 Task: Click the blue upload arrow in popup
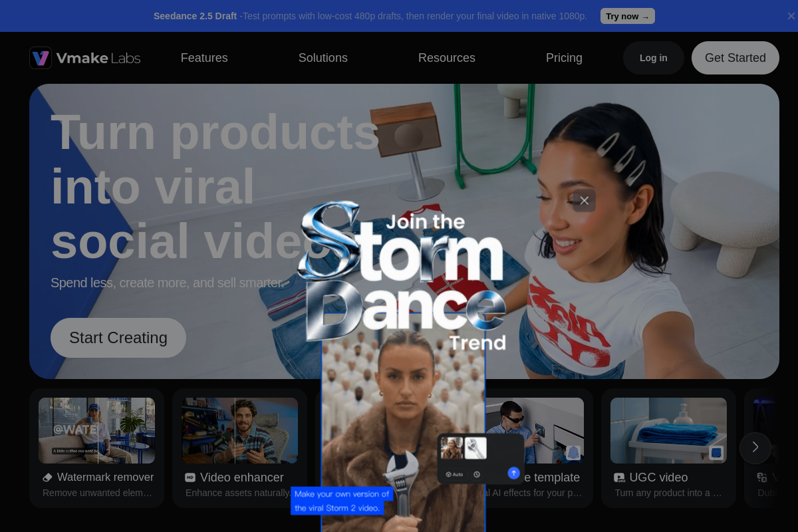(513, 473)
